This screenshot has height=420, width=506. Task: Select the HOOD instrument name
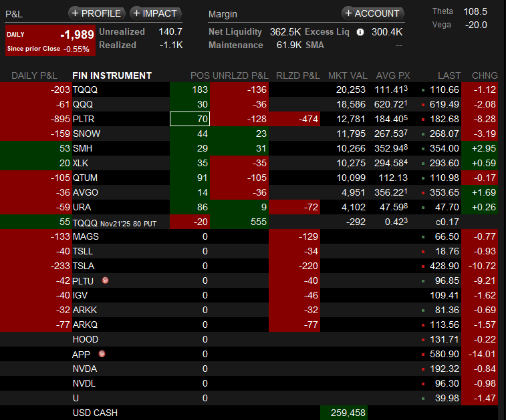pyautogui.click(x=85, y=339)
